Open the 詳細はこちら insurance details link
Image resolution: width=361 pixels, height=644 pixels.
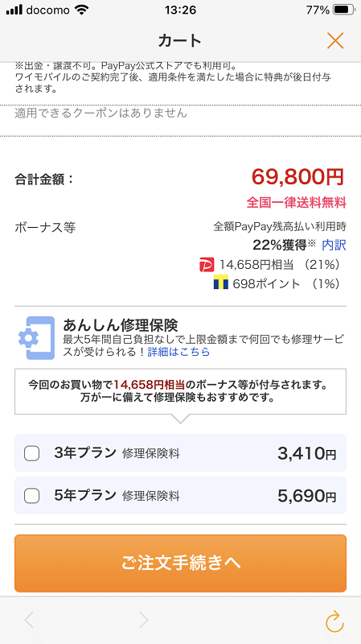[178, 352]
